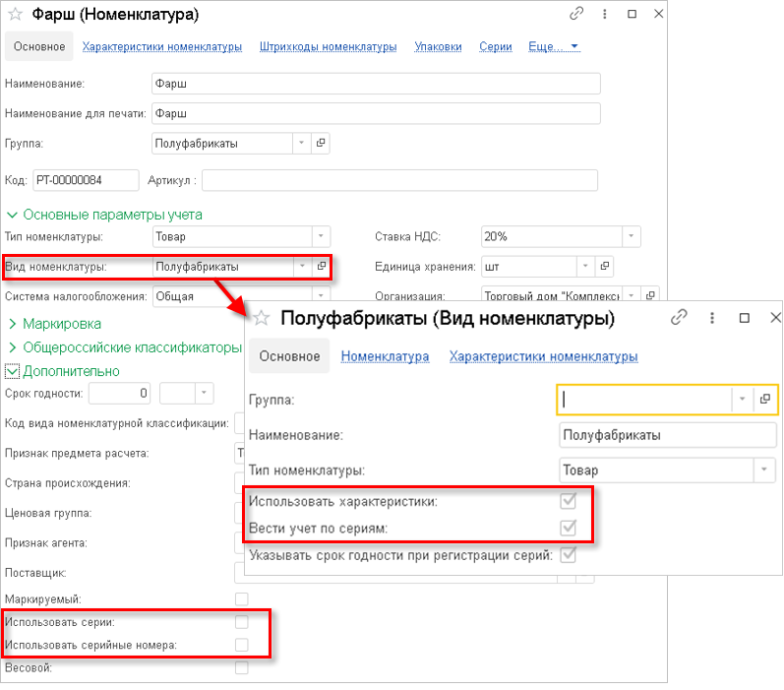Open the Полуфабрикаты group card button

click(320, 144)
